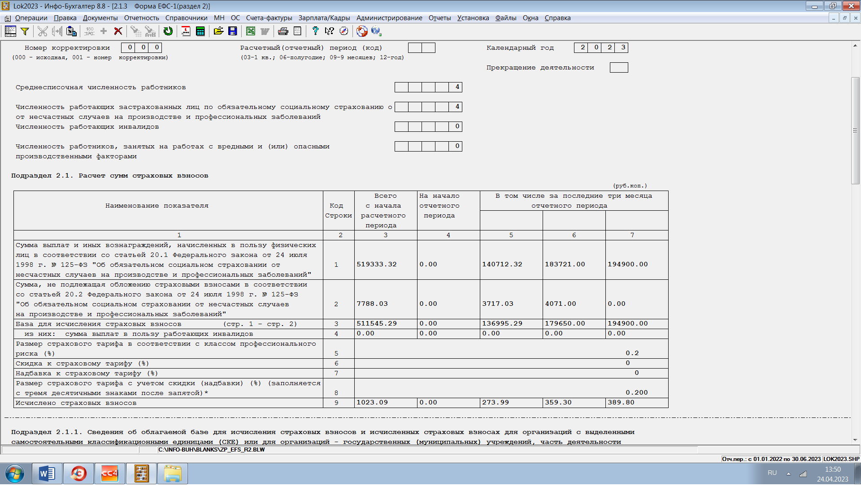Click the form list icon in toolbar

click(10, 31)
